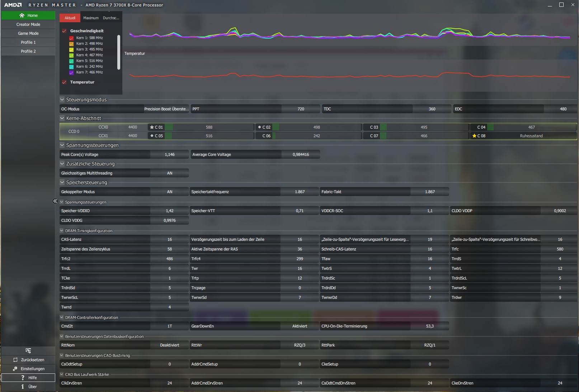Click the Average Core Voltage value 0,984416
Viewport: 579px width, 392px height.
click(x=301, y=154)
